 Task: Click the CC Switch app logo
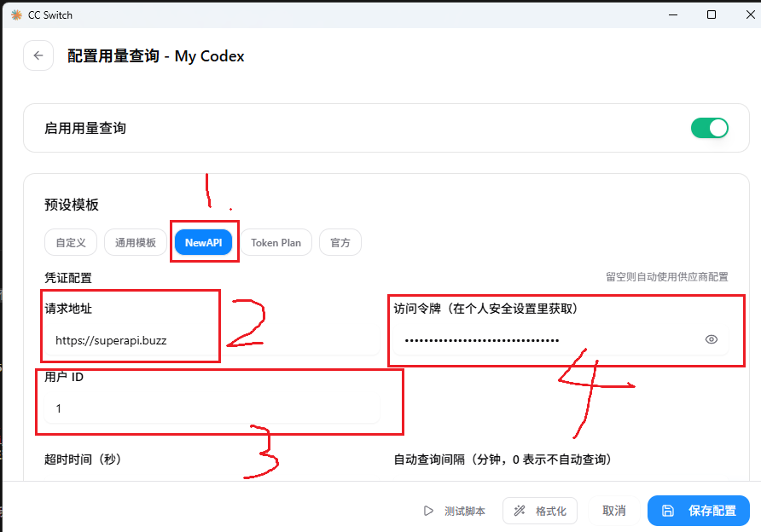[16, 15]
